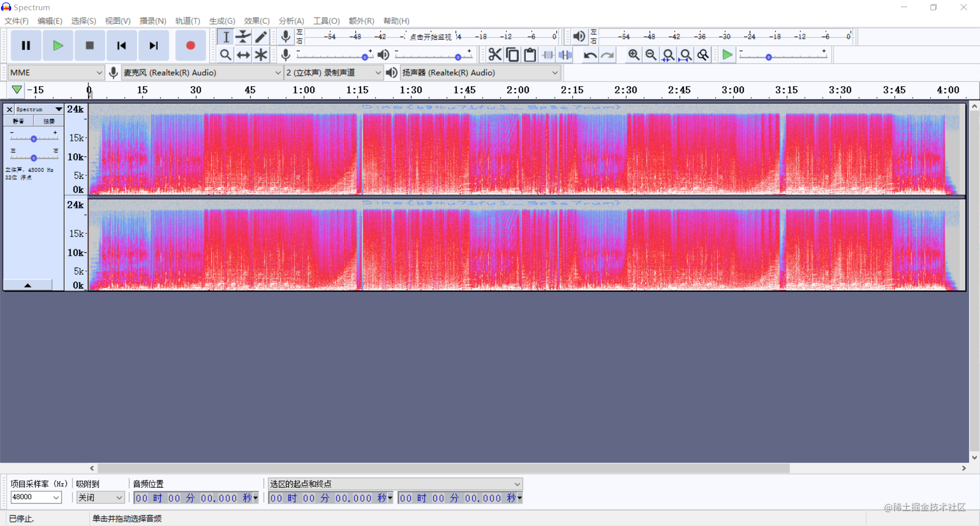Click the Trim audio outside selection icon
Image resolution: width=980 pixels, height=526 pixels.
(x=548, y=55)
